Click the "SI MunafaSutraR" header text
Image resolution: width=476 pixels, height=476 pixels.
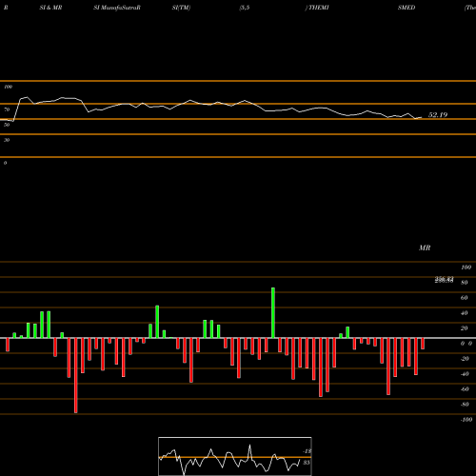point(117,8)
